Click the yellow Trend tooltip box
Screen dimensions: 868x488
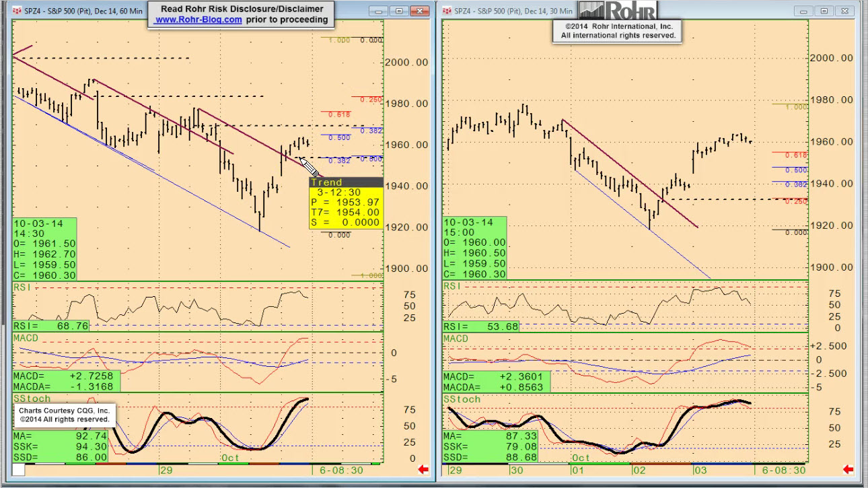pos(345,203)
